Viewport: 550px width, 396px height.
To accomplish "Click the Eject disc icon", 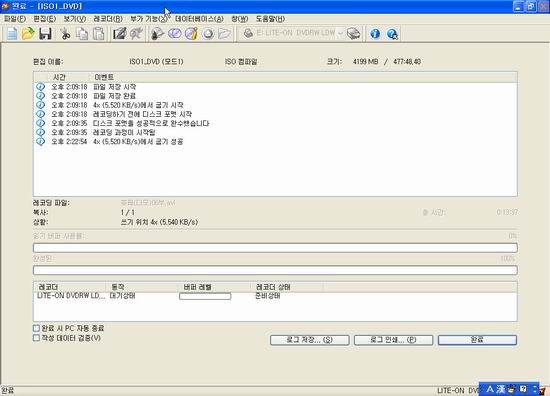I will tap(208, 34).
